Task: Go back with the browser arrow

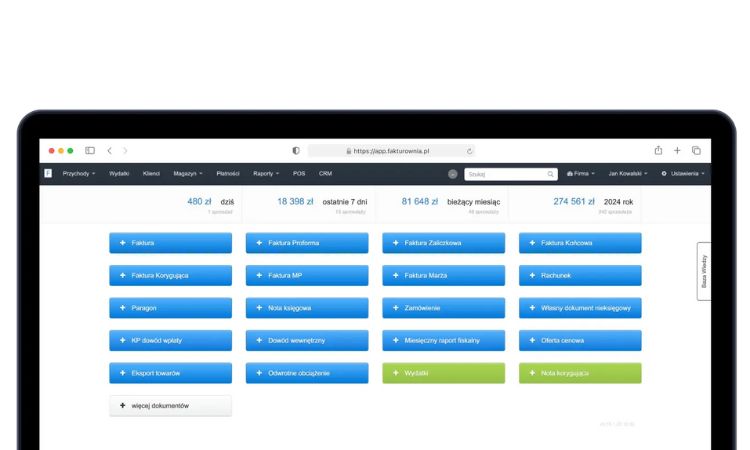Action: click(109, 151)
